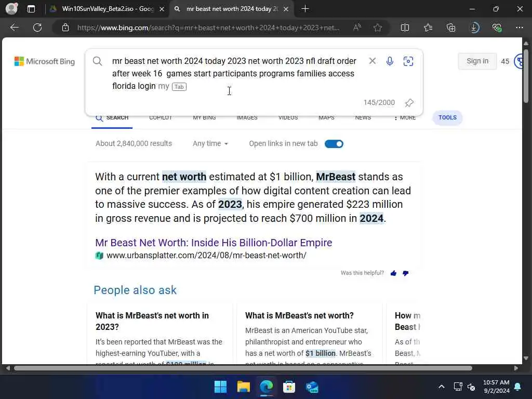
Task: Go to Microsoft Bing home logo
Action: pyautogui.click(x=45, y=61)
